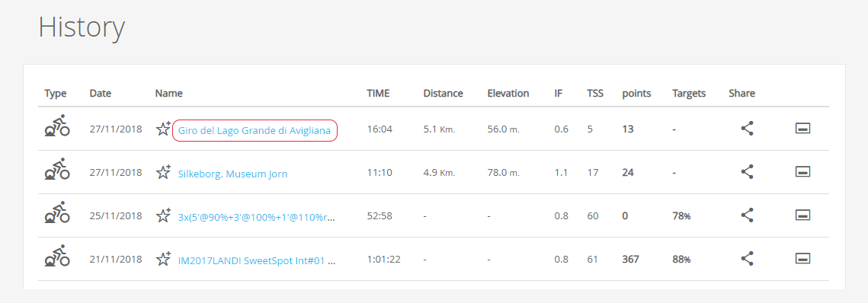Screen dimensions: 868x303
Task: Remove the Silkeborg Museum Jorn entry
Action: coord(802,172)
